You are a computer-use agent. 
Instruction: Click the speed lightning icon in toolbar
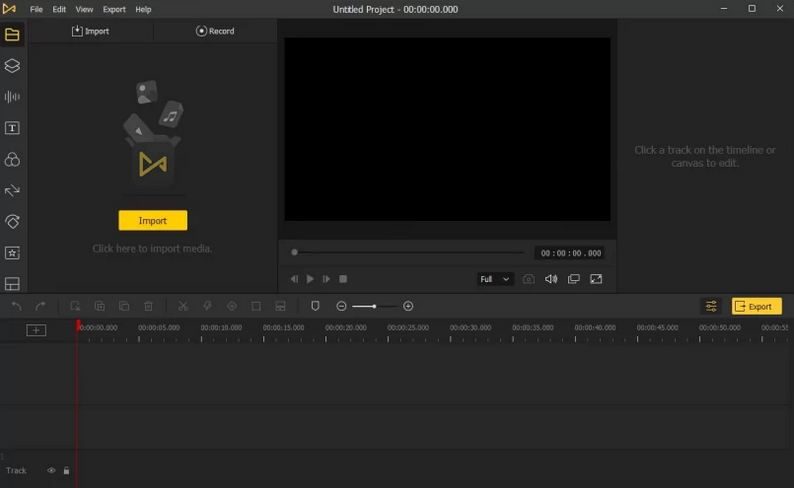[207, 306]
